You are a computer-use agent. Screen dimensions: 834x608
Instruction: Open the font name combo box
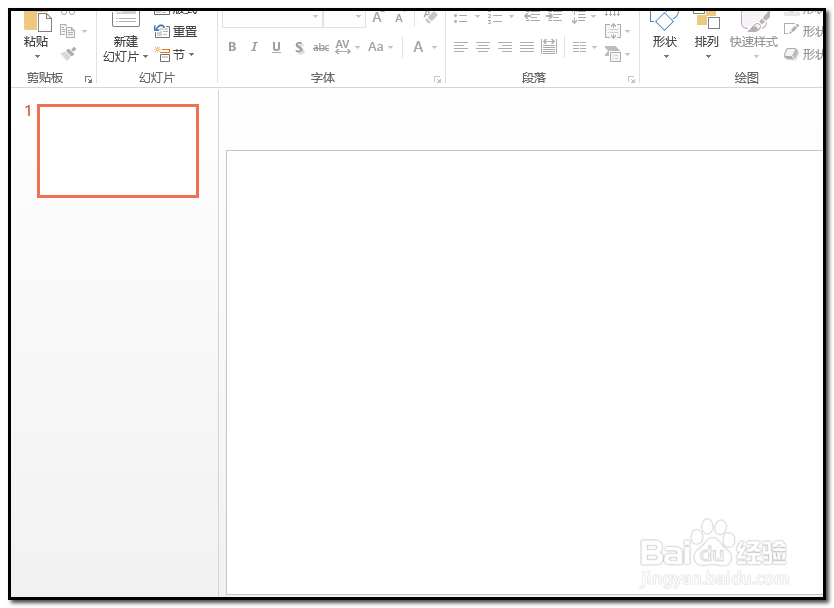271,18
